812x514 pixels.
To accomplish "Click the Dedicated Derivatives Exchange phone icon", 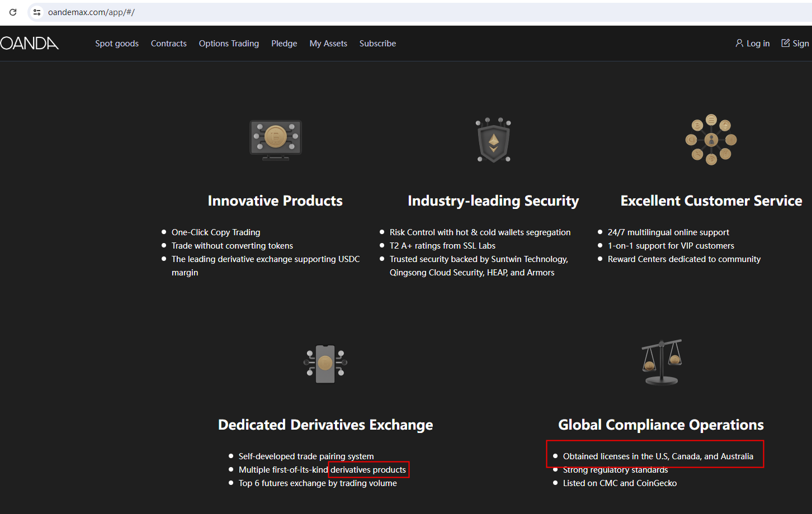I will point(325,364).
